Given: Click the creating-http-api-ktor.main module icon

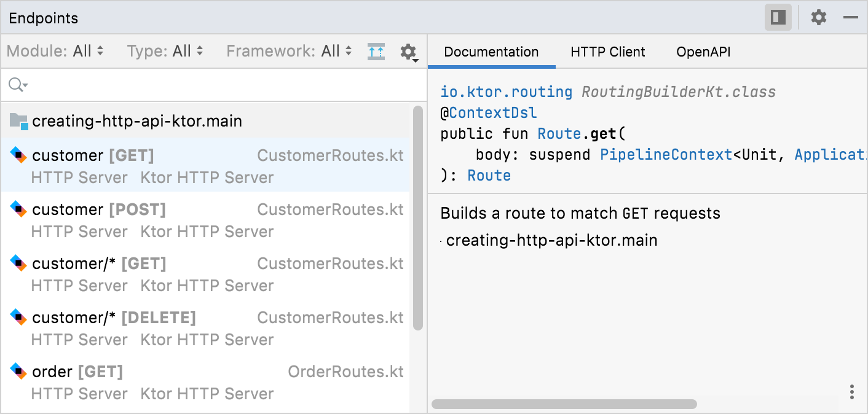Looking at the screenshot, I should pos(17,121).
